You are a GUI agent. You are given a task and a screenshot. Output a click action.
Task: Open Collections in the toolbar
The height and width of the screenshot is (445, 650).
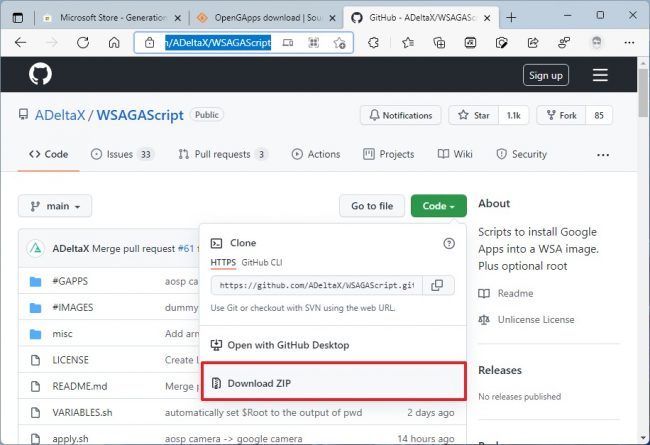[x=439, y=42]
